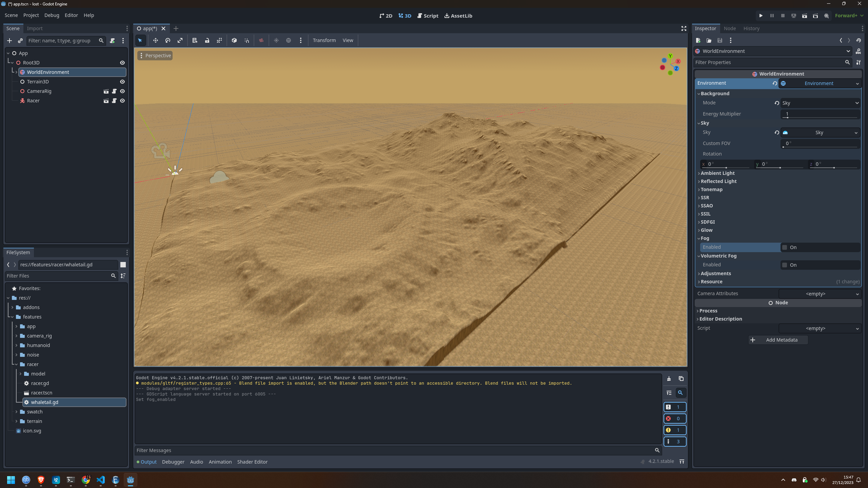Viewport: 868px width, 488px height.
Task: Click the Add Metadata button
Action: (778, 340)
